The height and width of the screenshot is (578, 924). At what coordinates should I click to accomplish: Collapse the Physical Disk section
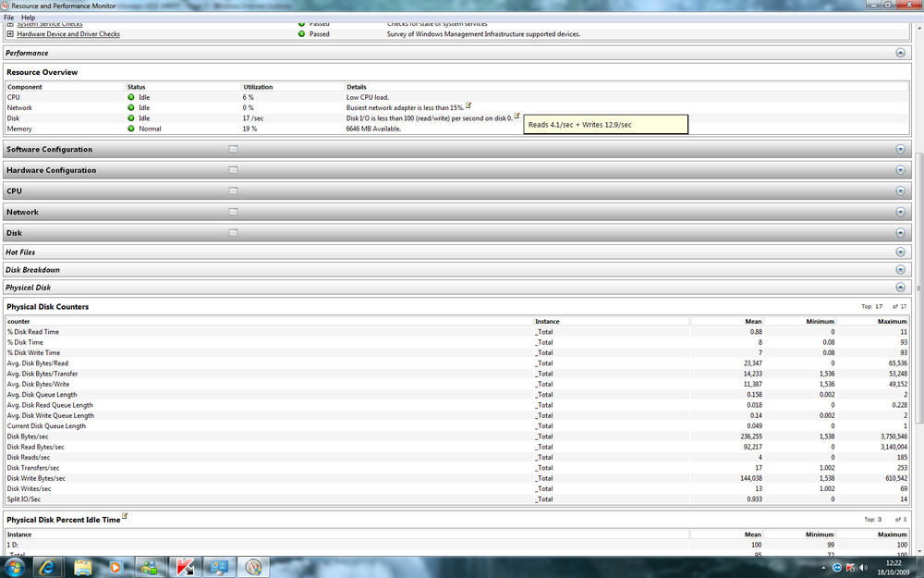point(900,288)
